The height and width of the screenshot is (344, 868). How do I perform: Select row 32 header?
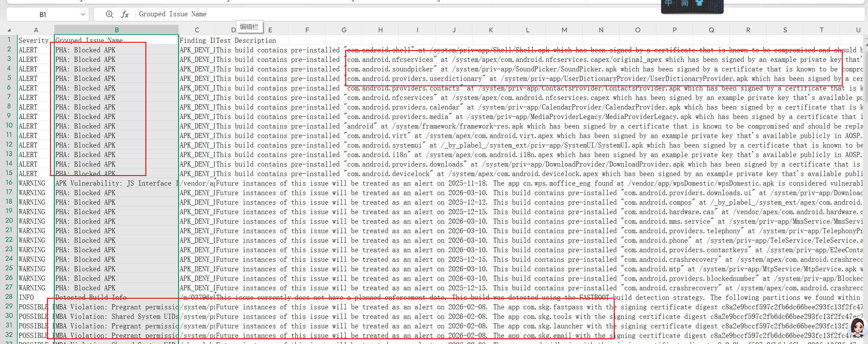pos(9,335)
